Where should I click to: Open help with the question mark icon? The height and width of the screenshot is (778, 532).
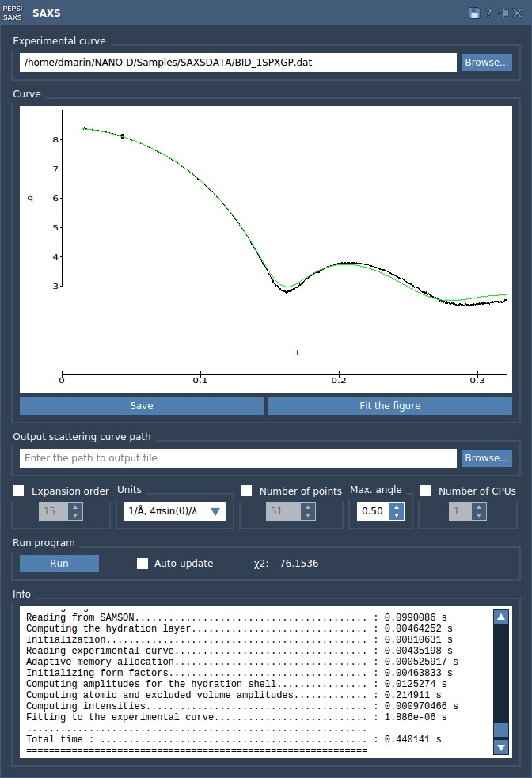click(488, 13)
